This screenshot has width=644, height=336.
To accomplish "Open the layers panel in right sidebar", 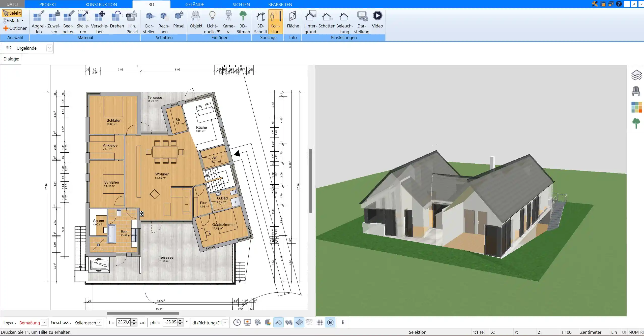I will [636, 75].
